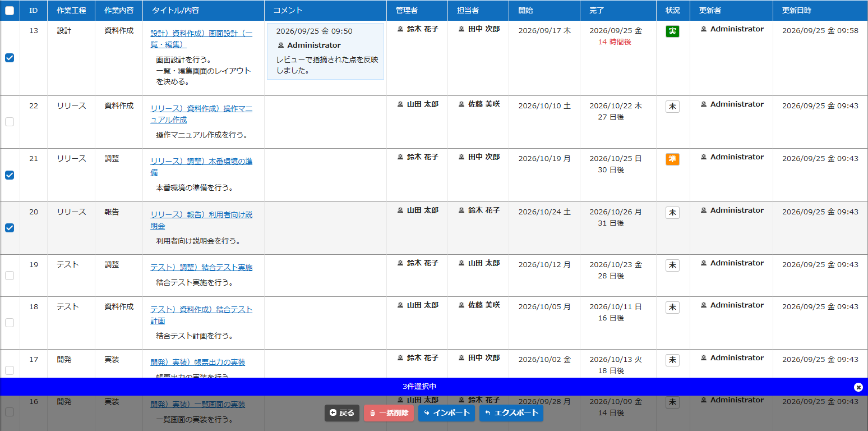868x431 pixels.
Task: Check the checkbox for row ID 19
Action: [x=10, y=276]
